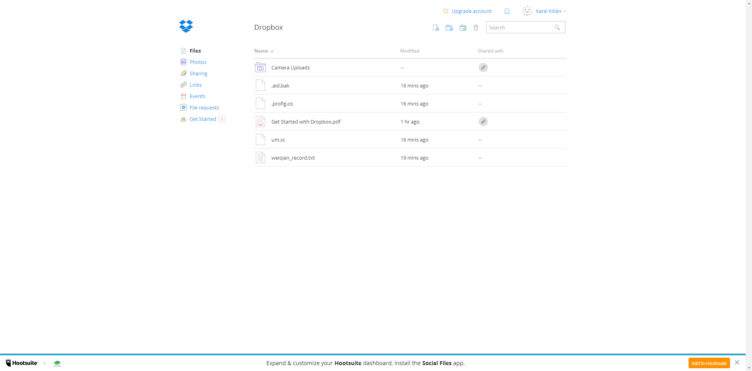Click the Modified column header
The image size is (752, 371).
410,51
